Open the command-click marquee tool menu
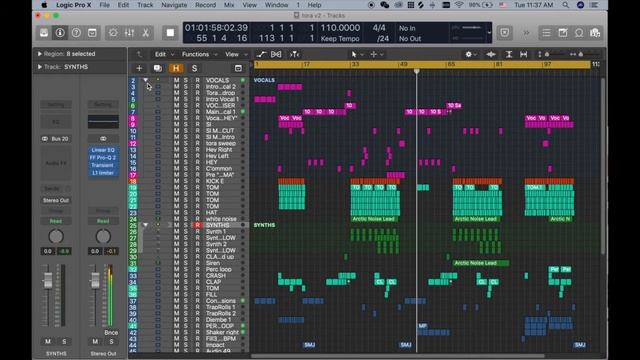 point(376,54)
